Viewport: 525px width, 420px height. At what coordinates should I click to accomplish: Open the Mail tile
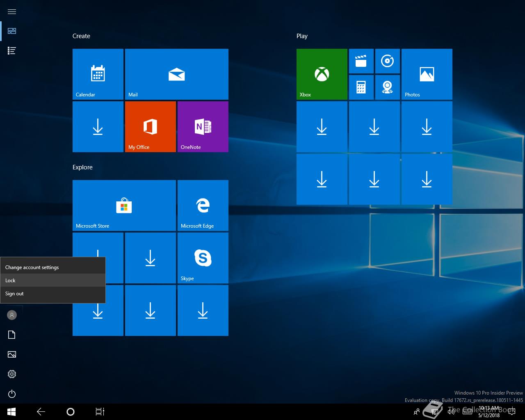177,74
